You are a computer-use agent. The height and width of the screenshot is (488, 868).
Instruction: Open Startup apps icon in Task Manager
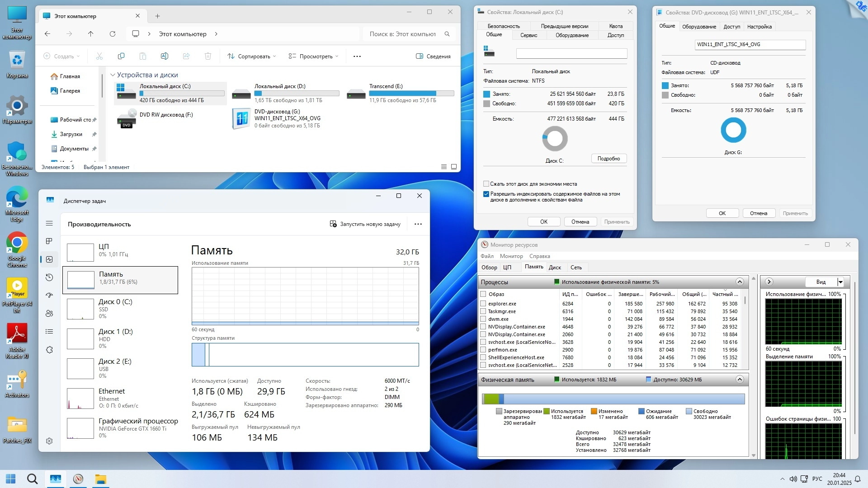tap(49, 296)
